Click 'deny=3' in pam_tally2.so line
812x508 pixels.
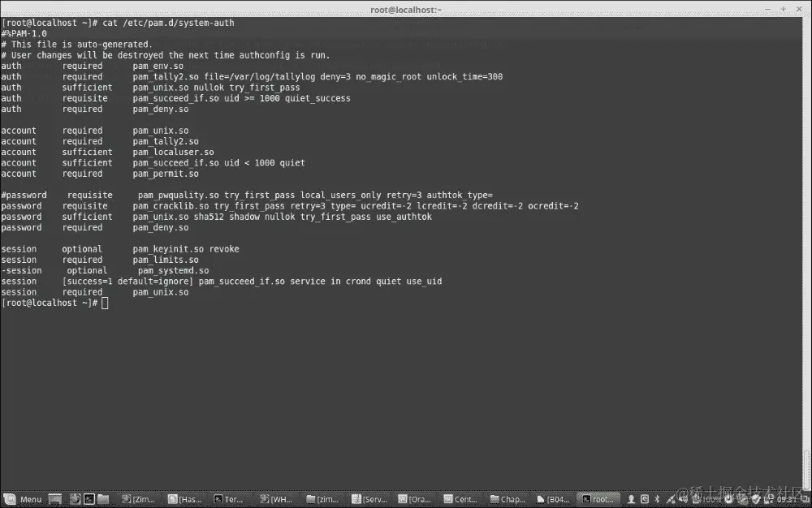pos(335,76)
